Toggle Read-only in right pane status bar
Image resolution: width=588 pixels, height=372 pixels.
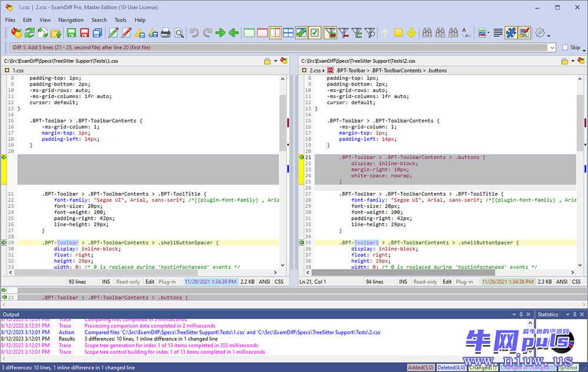(x=425, y=281)
